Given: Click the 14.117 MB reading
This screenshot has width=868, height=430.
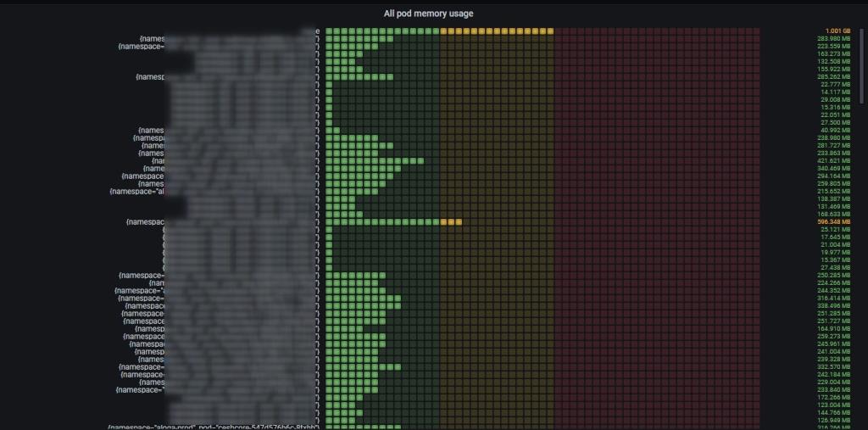Looking at the screenshot, I should tap(835, 92).
